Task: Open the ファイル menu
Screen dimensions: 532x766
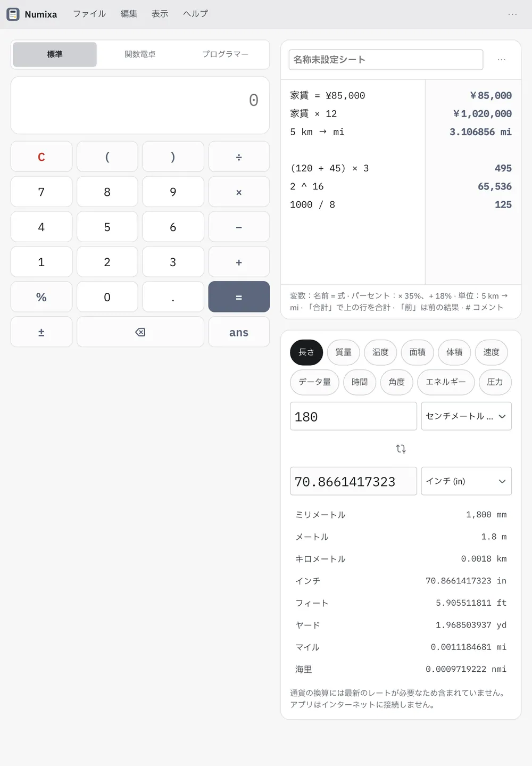Action: 89,14
